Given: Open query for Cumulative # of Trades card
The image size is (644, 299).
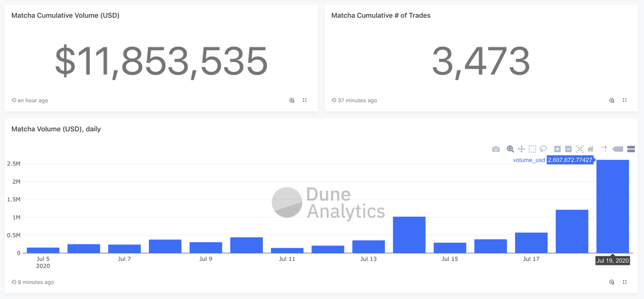Looking at the screenshot, I should pyautogui.click(x=612, y=100).
